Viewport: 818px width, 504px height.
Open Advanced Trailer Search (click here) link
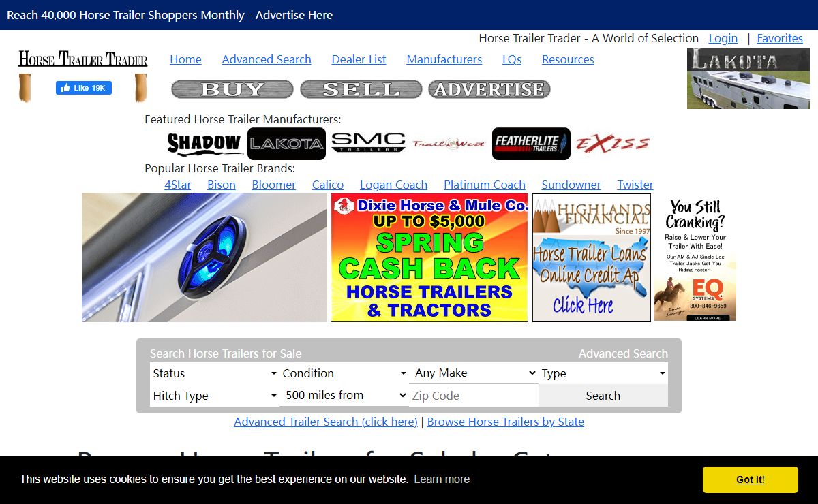tap(326, 422)
